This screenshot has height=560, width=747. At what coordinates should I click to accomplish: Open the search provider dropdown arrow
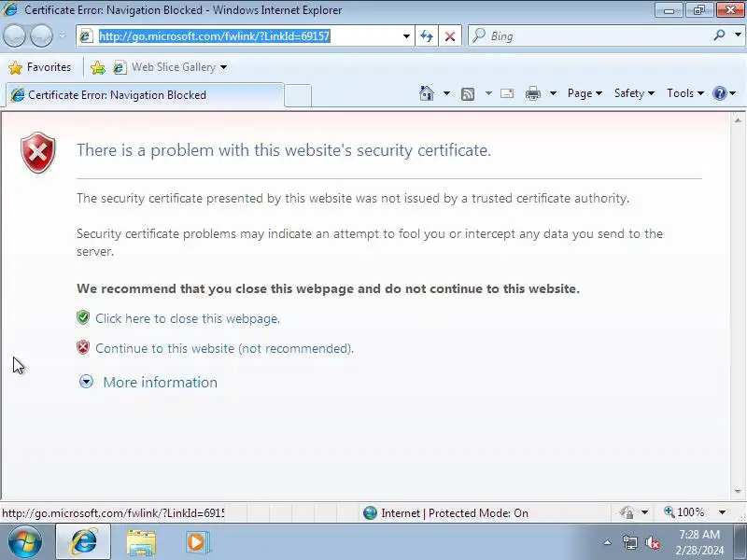738,35
